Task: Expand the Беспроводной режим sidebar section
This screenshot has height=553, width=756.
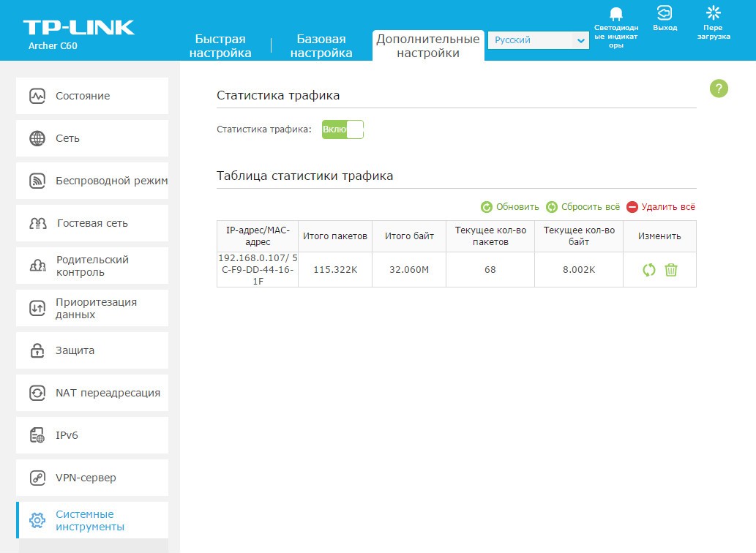Action: click(111, 181)
